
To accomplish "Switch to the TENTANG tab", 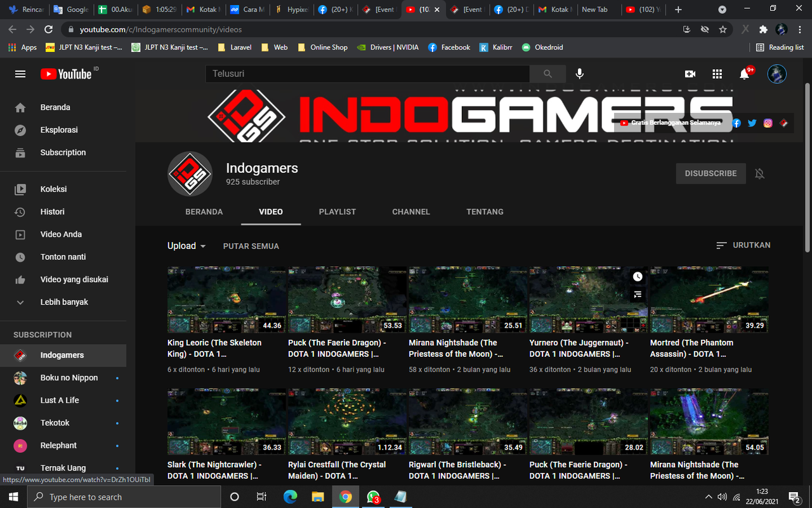I will (x=485, y=211).
